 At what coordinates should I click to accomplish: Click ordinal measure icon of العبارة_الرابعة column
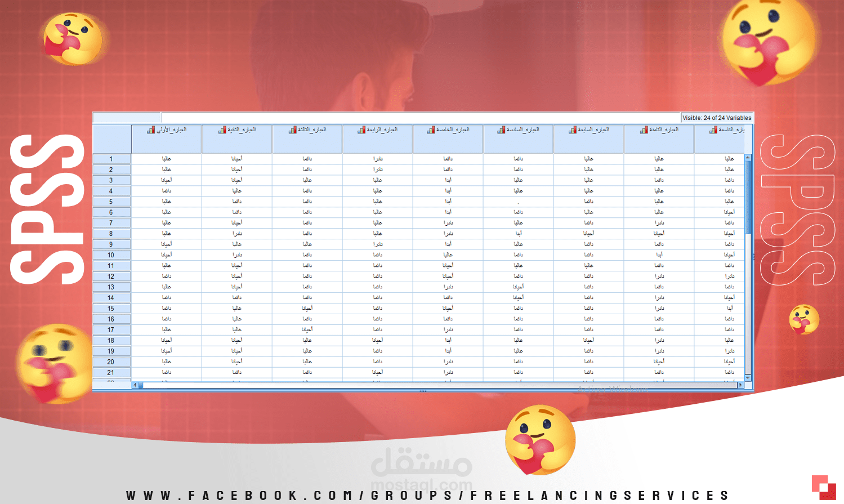362,130
